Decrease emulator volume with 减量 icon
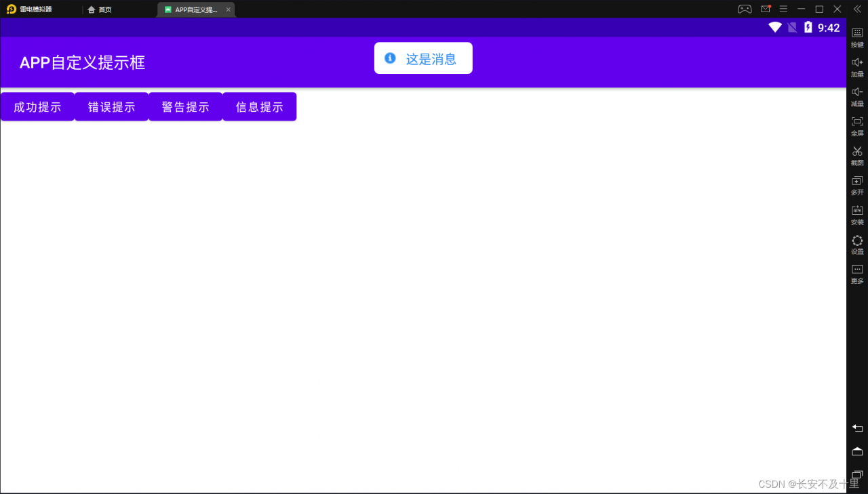The height and width of the screenshot is (494, 868). click(x=856, y=97)
